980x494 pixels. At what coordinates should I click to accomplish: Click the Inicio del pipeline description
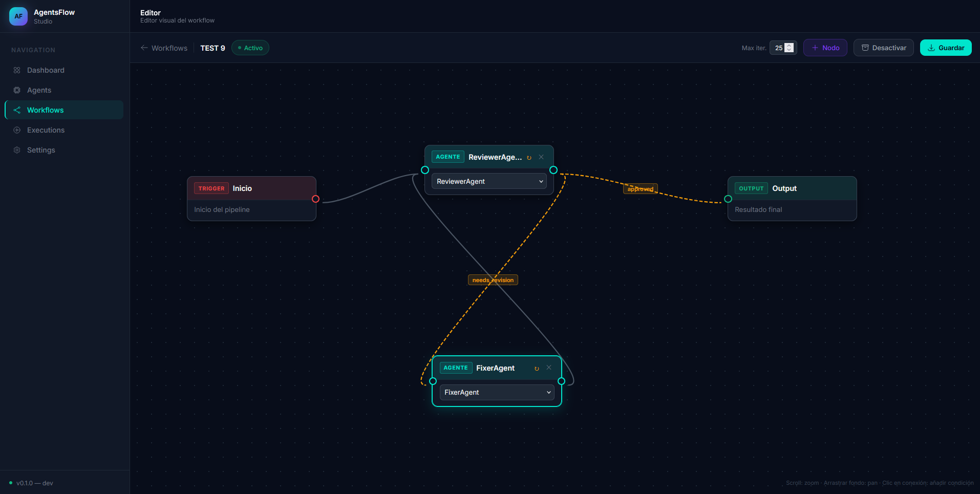[222, 209]
